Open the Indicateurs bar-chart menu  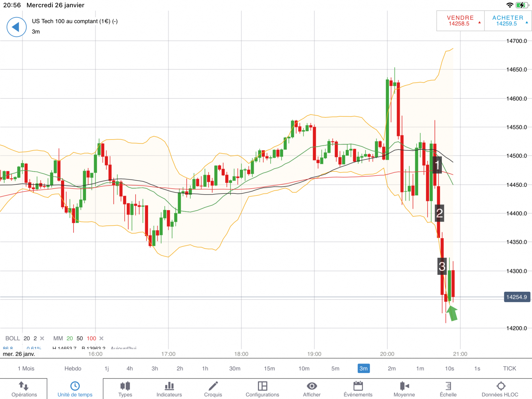(x=169, y=389)
